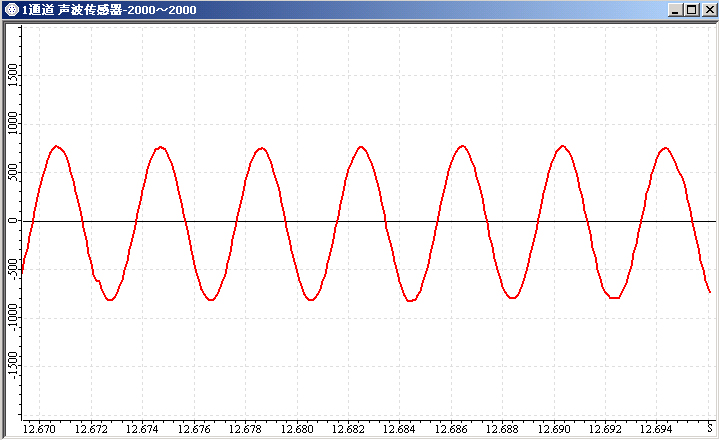Select the upper 1000 label on the amplitude axis
Image resolution: width=719 pixels, height=440 pixels.
coord(12,124)
